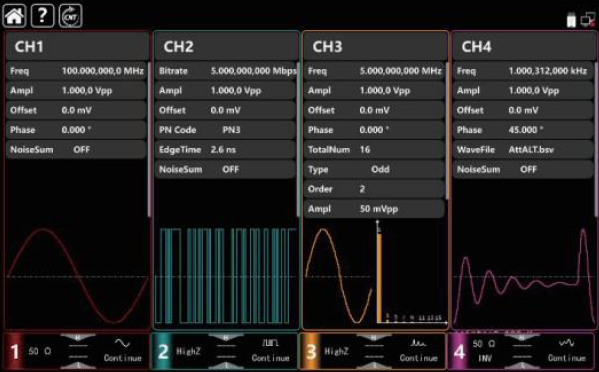Screen dimensions: 599x372
Task: Edit CH3 TotalNum 16 field
Action: [x=374, y=150]
